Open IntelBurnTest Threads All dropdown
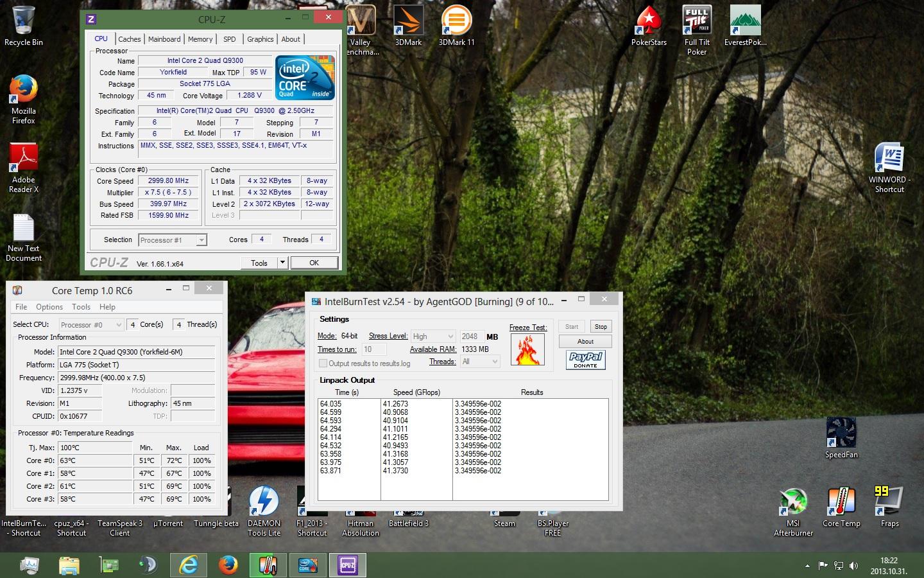The height and width of the screenshot is (578, 924). pos(479,362)
